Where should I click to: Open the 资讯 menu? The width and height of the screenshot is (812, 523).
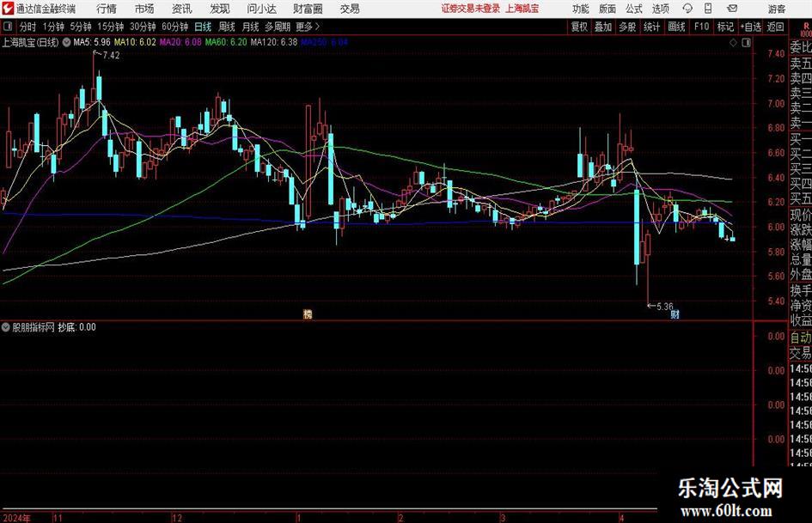182,9
